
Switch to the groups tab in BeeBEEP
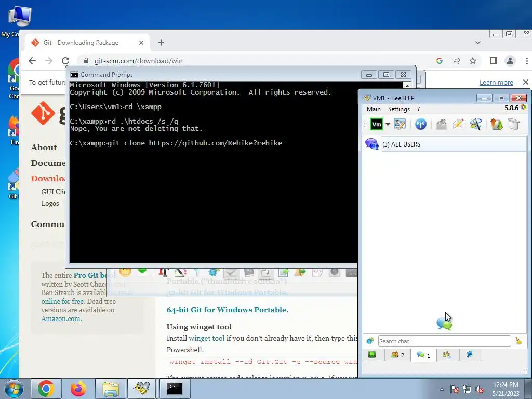coord(446,355)
